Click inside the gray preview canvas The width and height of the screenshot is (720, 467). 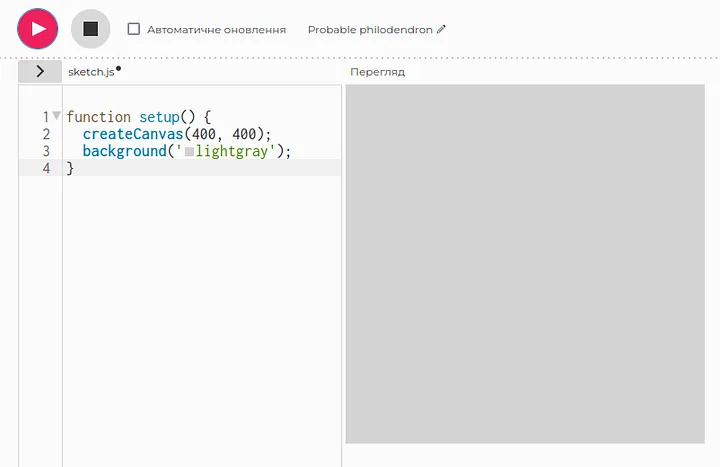point(525,263)
